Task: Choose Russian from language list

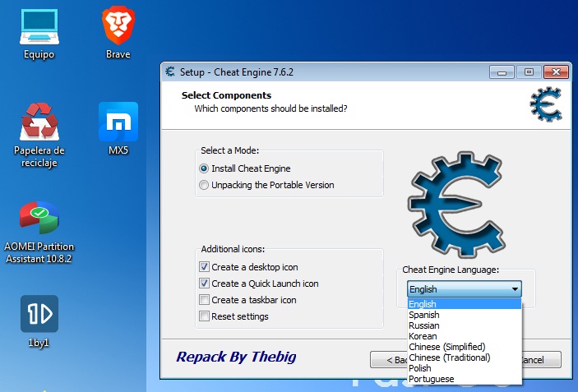Action: 465,325
